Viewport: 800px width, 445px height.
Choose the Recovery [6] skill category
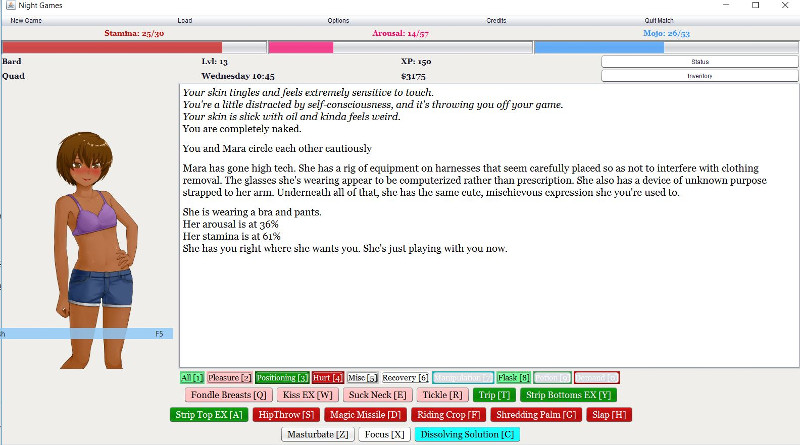[405, 378]
